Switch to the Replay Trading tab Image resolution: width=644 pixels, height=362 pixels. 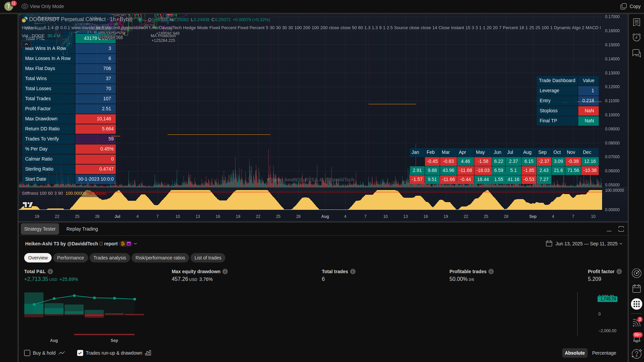[x=82, y=229]
